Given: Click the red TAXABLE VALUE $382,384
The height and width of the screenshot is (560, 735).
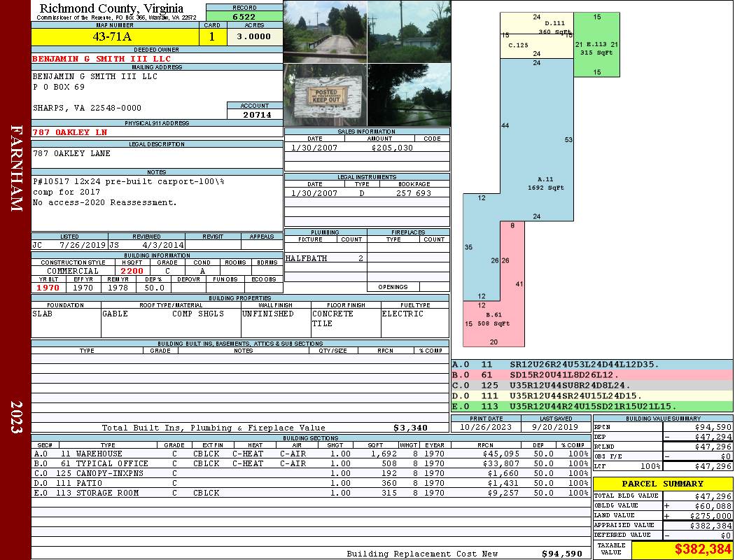Looking at the screenshot, I should (703, 549).
